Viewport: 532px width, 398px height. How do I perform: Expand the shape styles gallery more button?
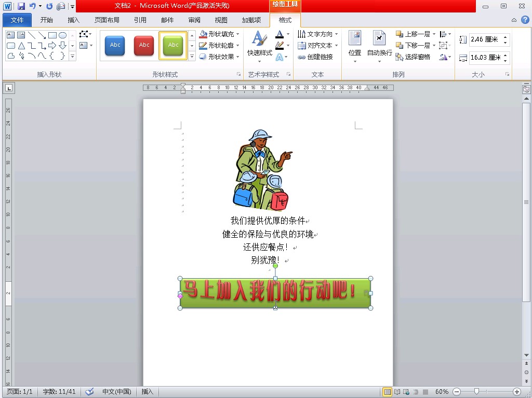192,57
